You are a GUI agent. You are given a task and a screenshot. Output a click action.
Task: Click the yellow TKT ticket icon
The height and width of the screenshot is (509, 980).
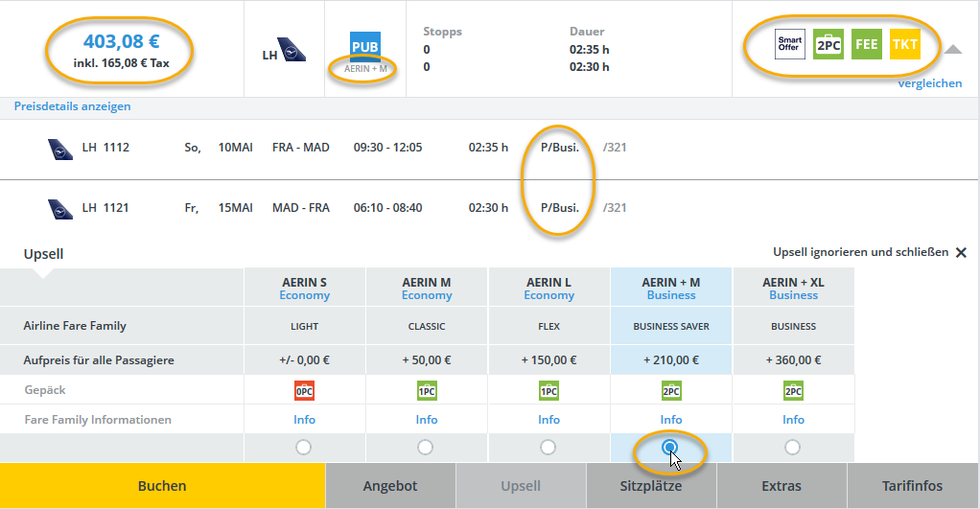pos(904,44)
